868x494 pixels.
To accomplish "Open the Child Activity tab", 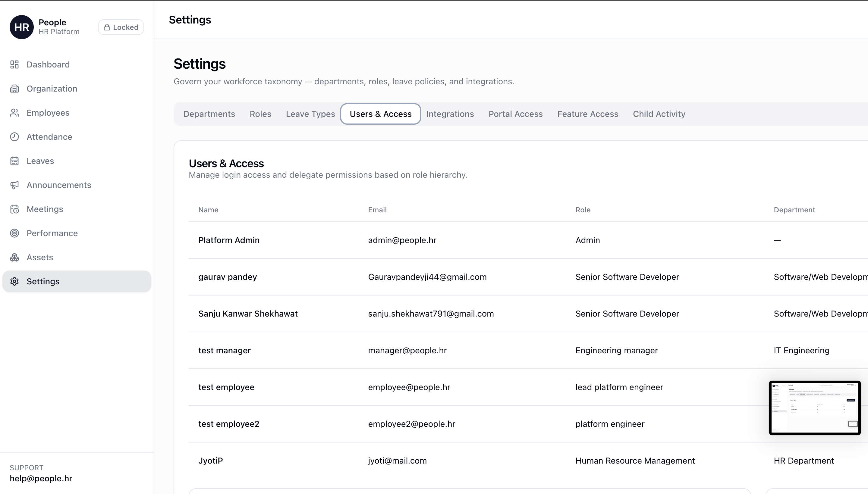I will [659, 114].
